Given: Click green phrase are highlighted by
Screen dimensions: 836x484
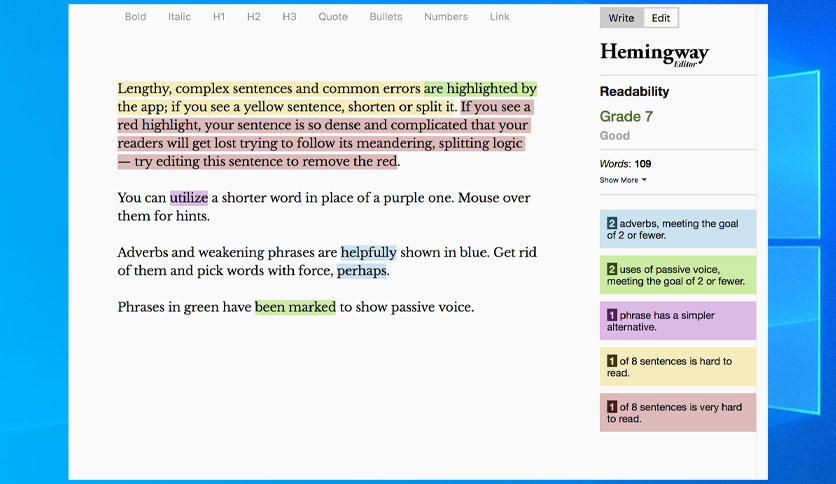Looking at the screenshot, I should (x=480, y=88).
